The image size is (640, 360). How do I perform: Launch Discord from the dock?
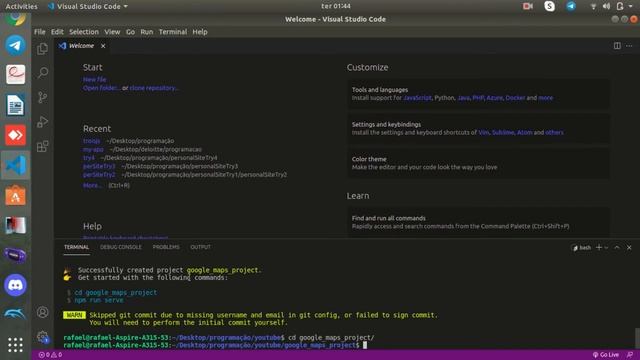pos(15,285)
